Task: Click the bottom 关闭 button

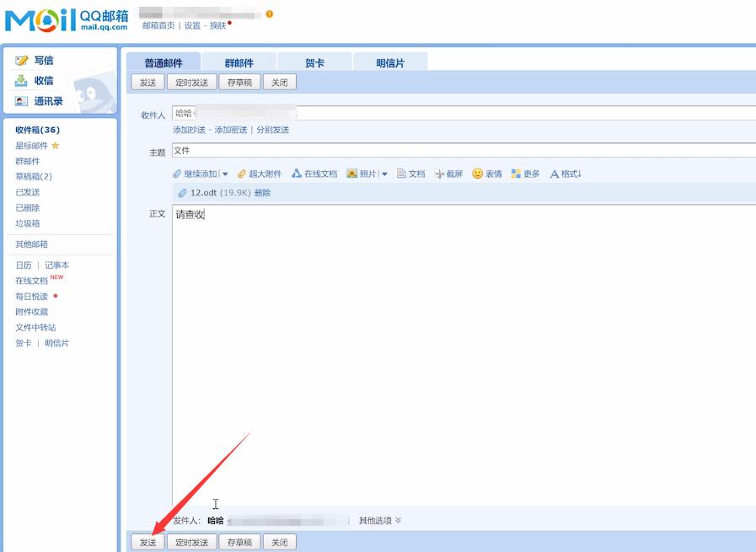Action: [x=280, y=542]
